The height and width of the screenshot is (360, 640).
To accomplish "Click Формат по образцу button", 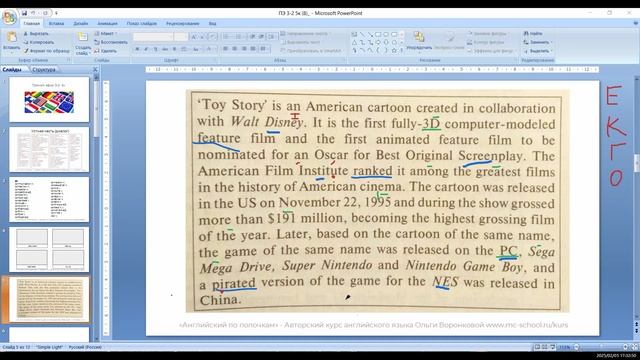I will click(x=46, y=51).
